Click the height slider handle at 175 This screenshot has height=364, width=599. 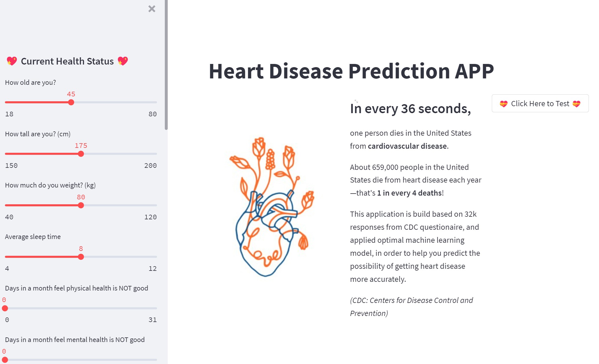coord(81,154)
